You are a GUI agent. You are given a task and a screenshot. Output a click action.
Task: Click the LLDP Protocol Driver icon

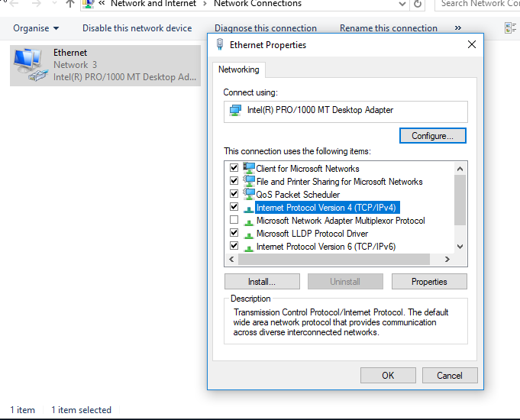tap(249, 235)
